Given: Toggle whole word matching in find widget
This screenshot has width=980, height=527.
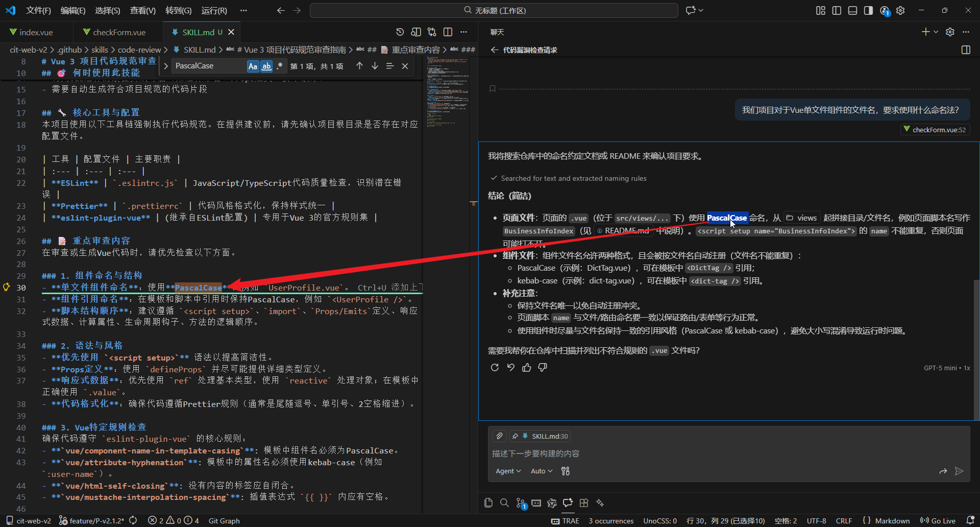Looking at the screenshot, I should [x=266, y=66].
